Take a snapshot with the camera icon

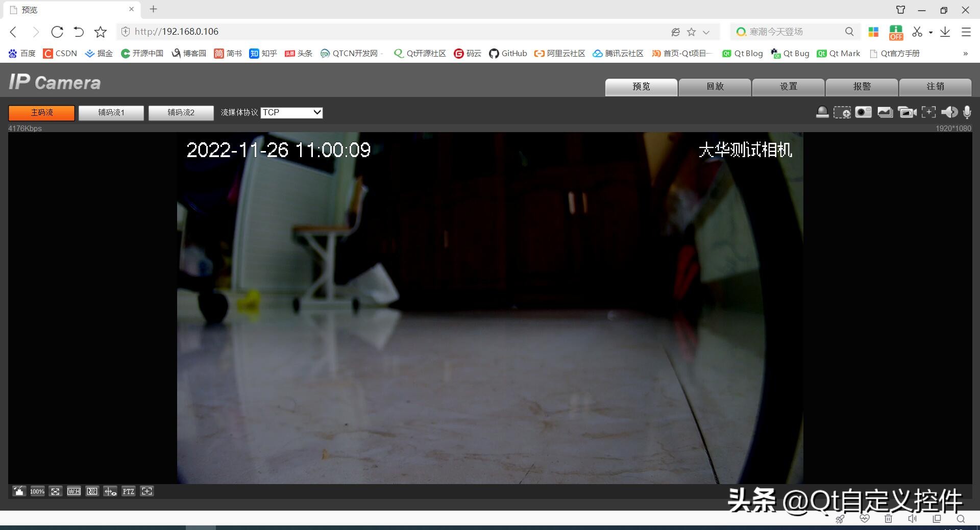pyautogui.click(x=864, y=112)
